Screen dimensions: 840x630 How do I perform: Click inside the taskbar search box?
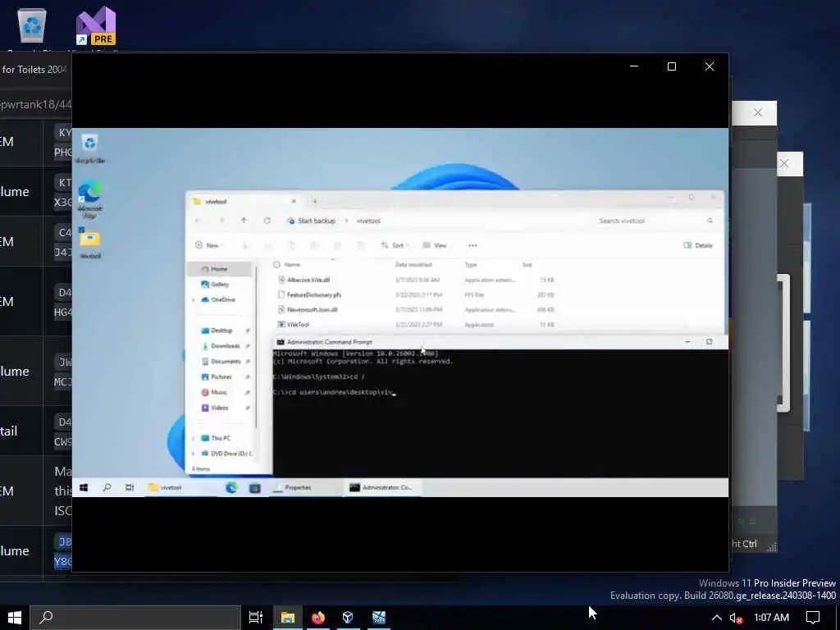135,618
